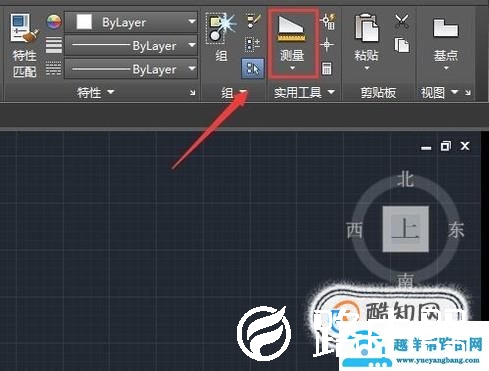
Task: Open the 特性 panel dialog launcher arrow
Action: (x=193, y=92)
